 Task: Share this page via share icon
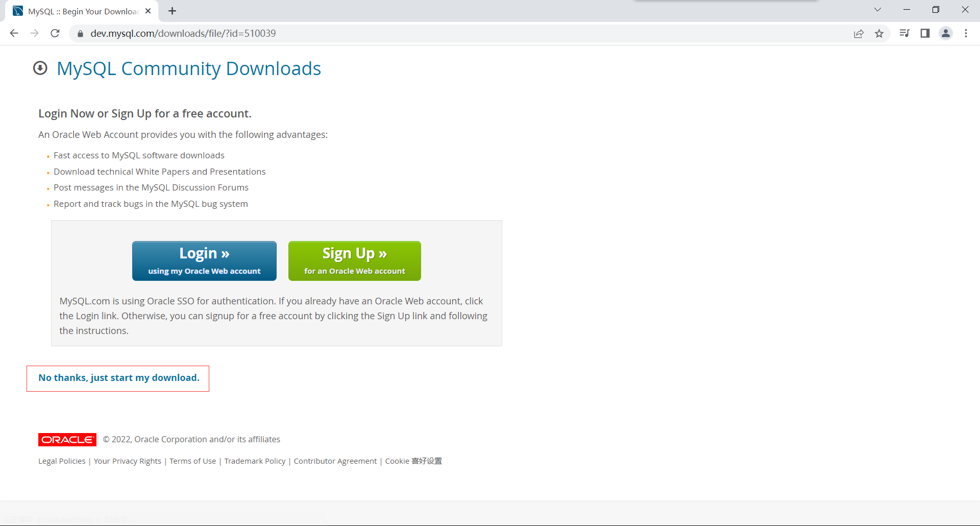pyautogui.click(x=859, y=34)
